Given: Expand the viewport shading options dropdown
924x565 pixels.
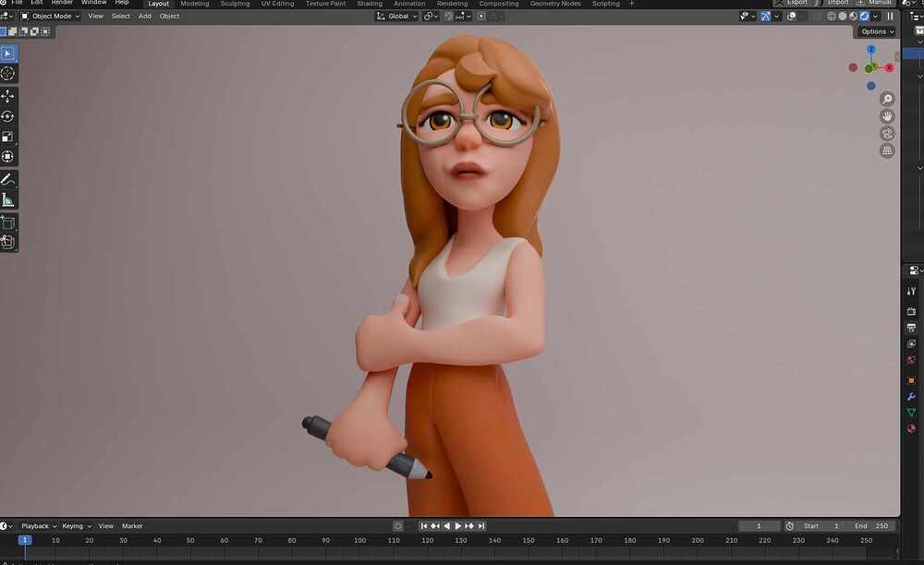Looking at the screenshot, I should coord(875,17).
